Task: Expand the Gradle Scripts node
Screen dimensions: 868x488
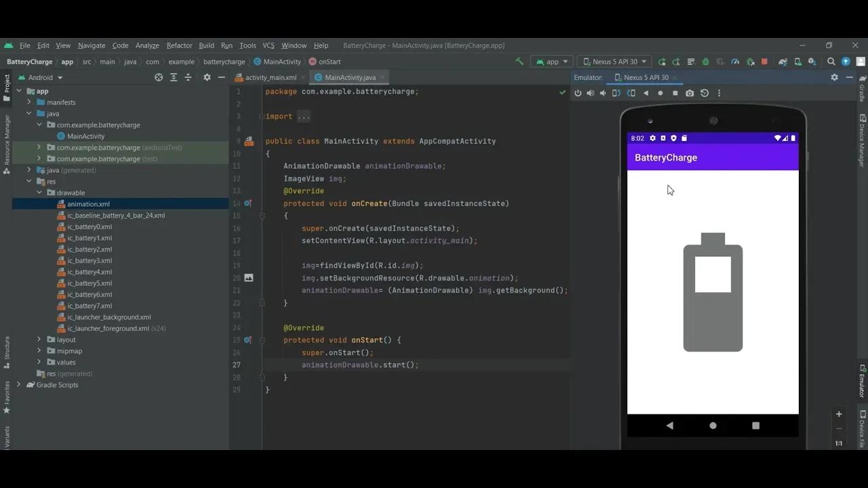Action: (x=19, y=385)
